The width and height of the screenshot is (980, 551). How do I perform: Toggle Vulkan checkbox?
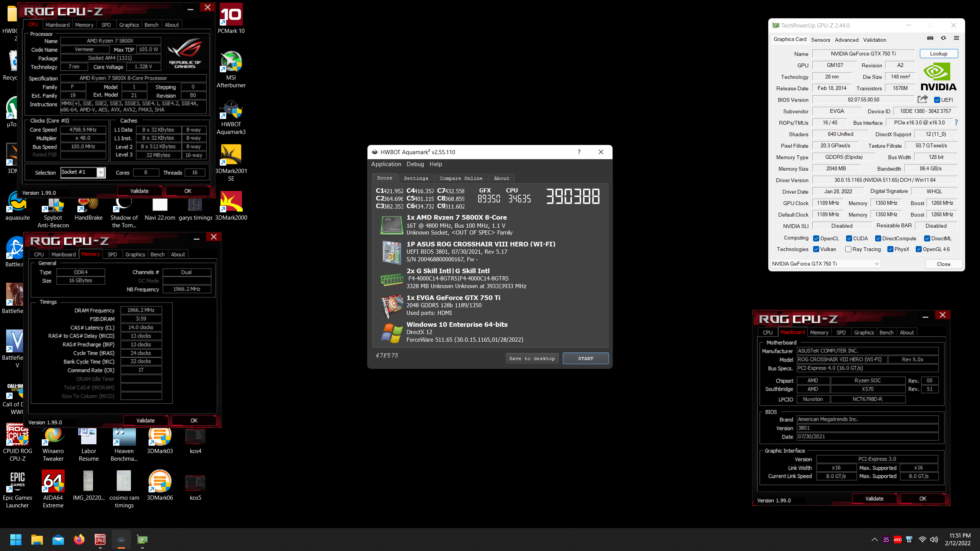click(816, 249)
